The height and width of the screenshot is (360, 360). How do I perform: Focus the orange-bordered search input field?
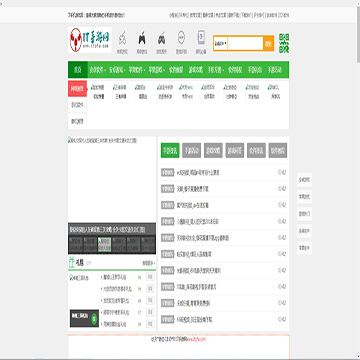pos(245,43)
